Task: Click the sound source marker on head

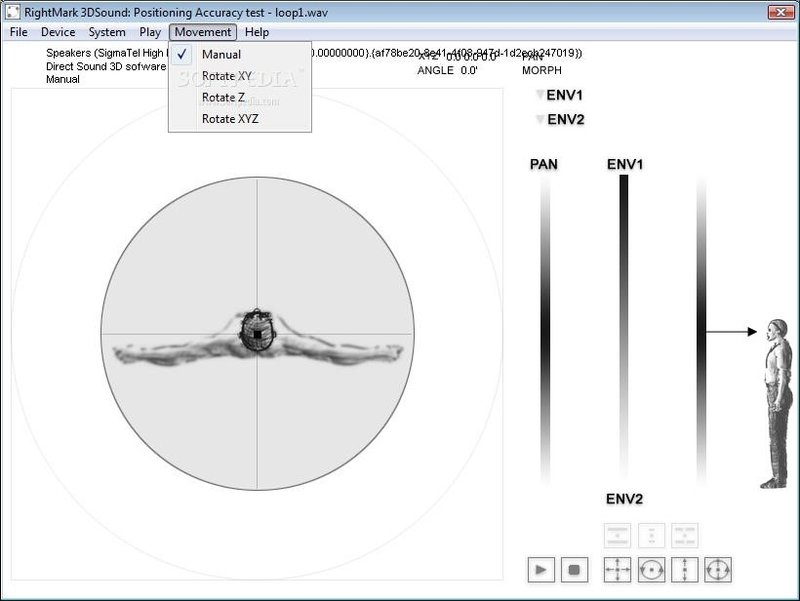Action: click(x=257, y=334)
